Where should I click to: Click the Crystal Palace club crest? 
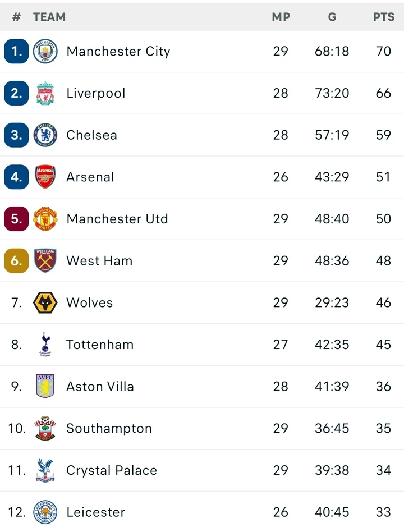(x=45, y=470)
